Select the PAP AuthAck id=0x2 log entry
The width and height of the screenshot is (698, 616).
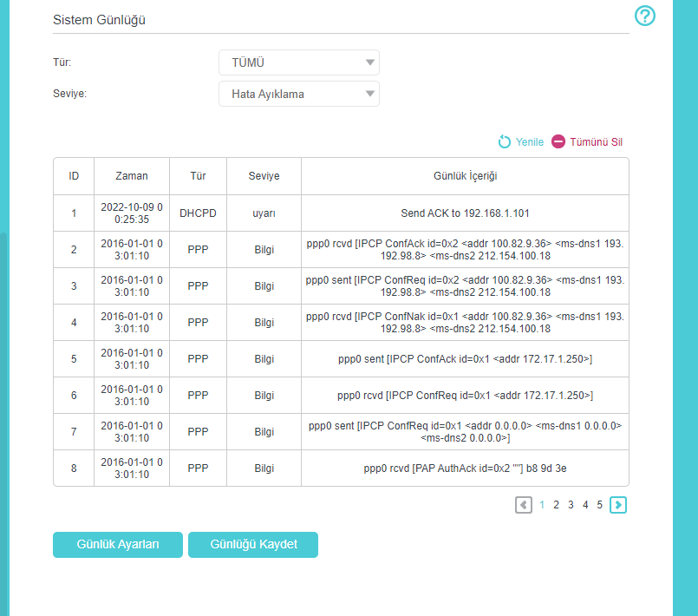(465, 469)
